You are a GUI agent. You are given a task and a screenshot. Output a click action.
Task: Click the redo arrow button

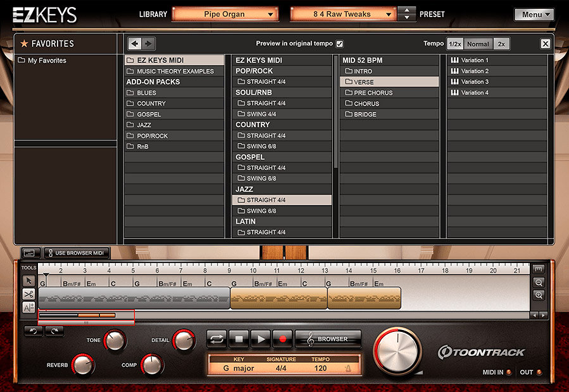(x=54, y=331)
